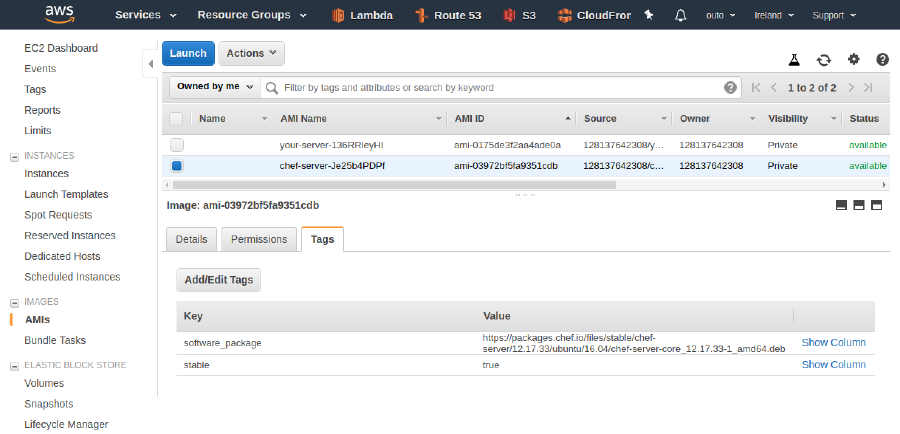Click the scrollbar left arrow
900x434 pixels.
tap(167, 185)
